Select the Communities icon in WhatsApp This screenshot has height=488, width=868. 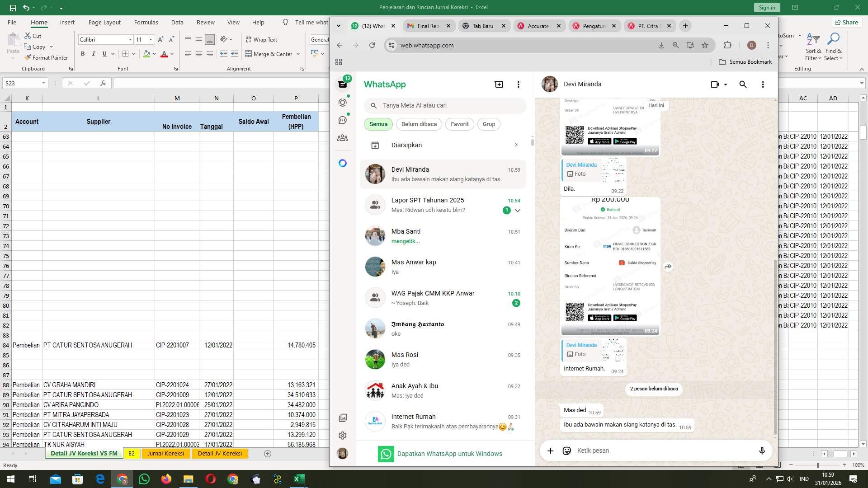342,137
